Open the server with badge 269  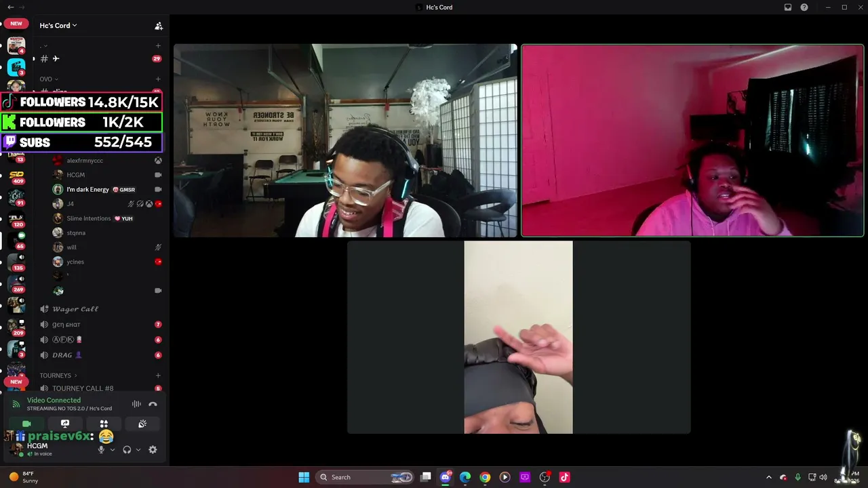pyautogui.click(x=16, y=284)
